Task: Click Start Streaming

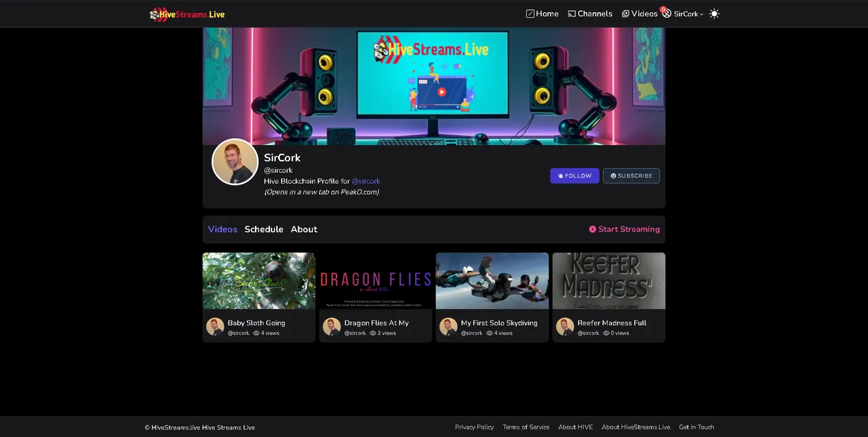Action: click(624, 229)
